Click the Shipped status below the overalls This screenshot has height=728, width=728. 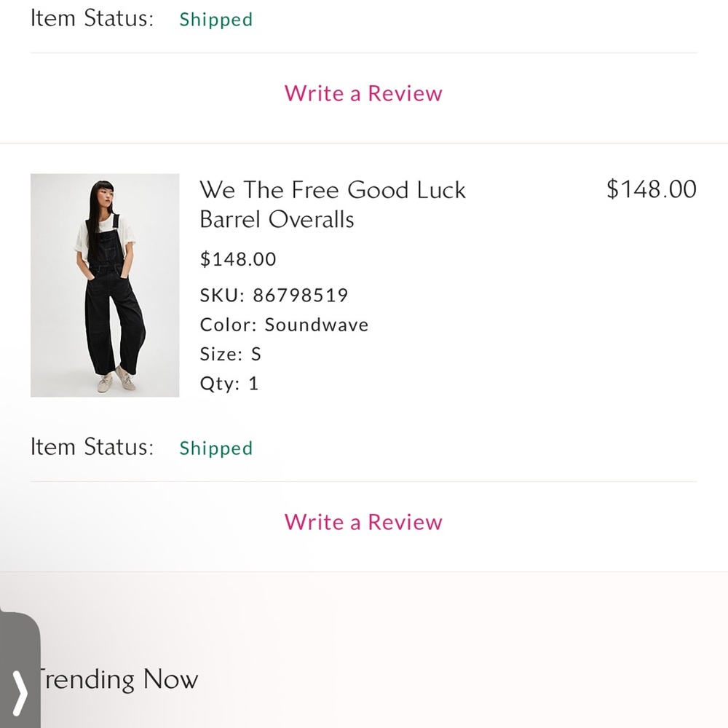tap(216, 448)
